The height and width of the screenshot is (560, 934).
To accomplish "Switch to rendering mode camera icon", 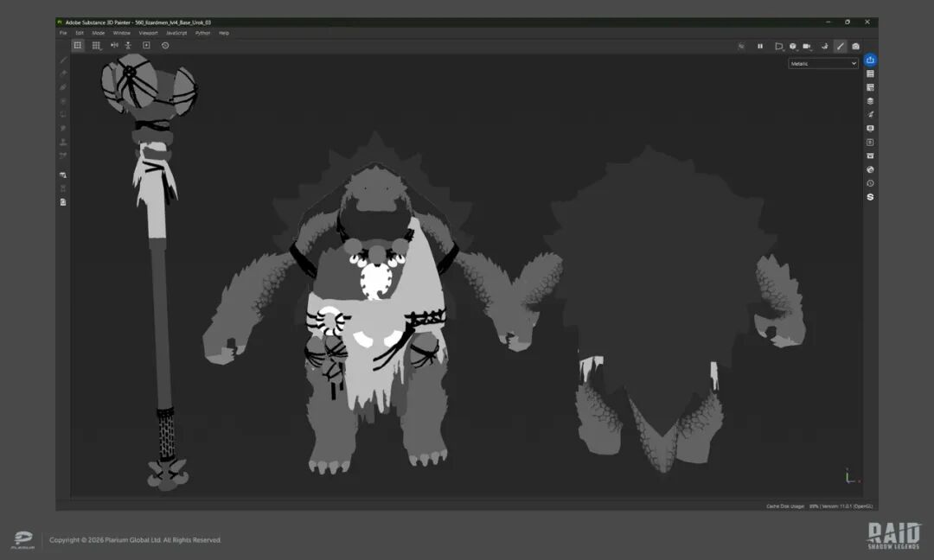I will coord(856,47).
